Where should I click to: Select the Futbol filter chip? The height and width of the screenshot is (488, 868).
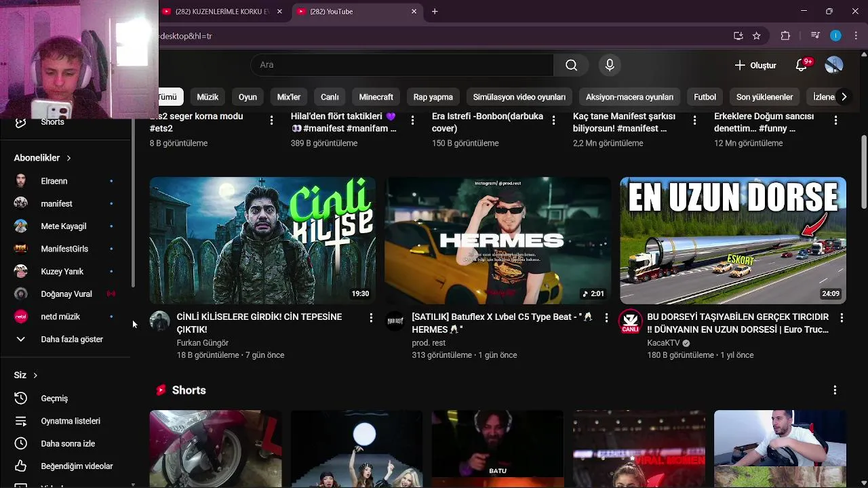click(x=705, y=97)
